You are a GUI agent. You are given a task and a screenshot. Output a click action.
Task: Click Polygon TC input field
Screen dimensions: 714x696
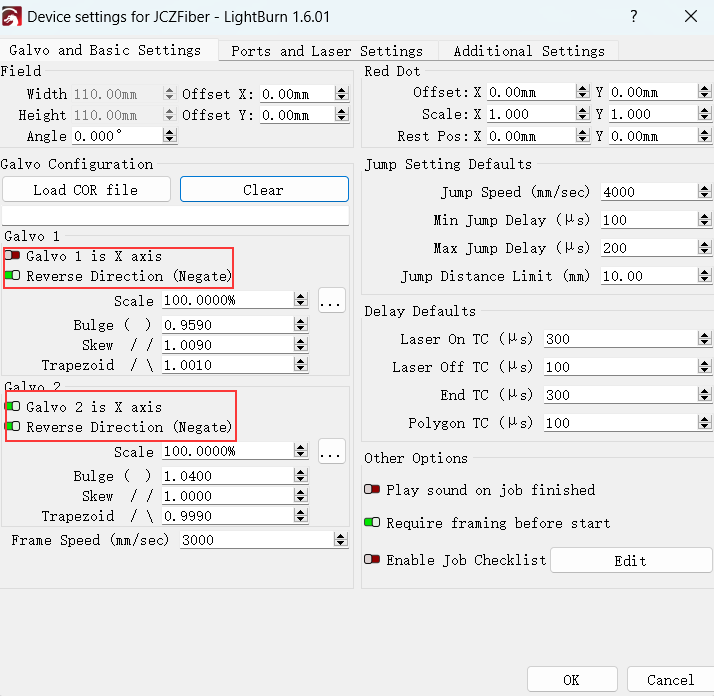tap(621, 423)
